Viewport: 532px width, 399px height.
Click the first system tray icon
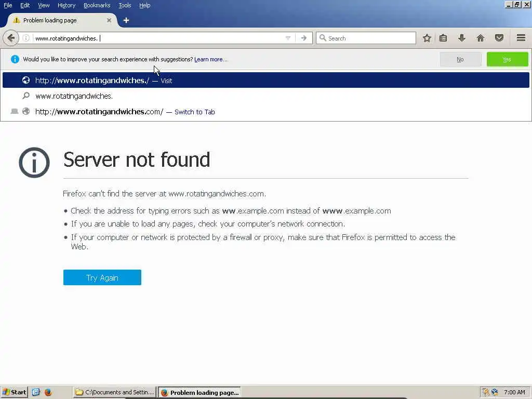486,392
